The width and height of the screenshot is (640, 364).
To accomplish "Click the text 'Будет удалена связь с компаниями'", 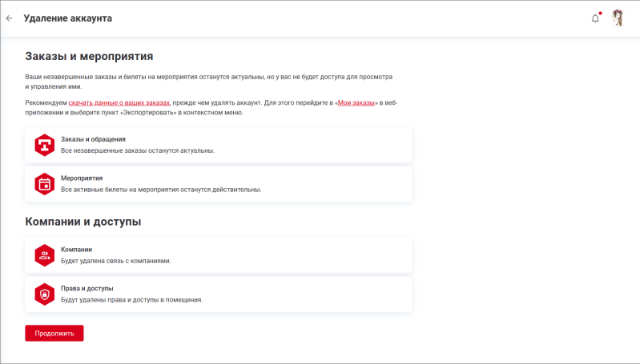I will coord(116,261).
